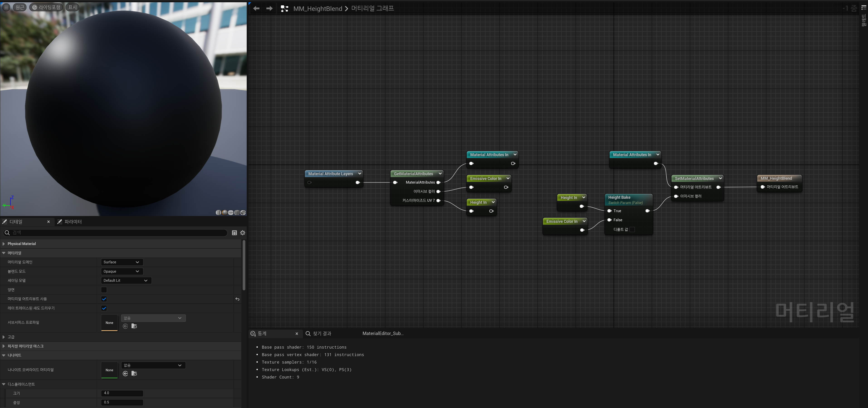This screenshot has height=408, width=868.
Task: Uncheck the 머티리얼 어트리뷰트 사용 checkbox
Action: (x=104, y=299)
